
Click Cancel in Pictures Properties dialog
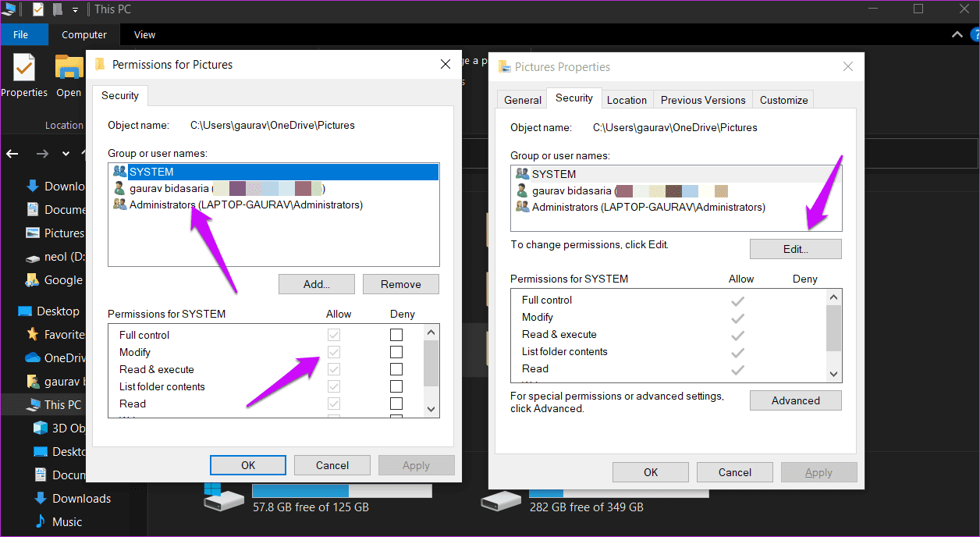tap(735, 472)
